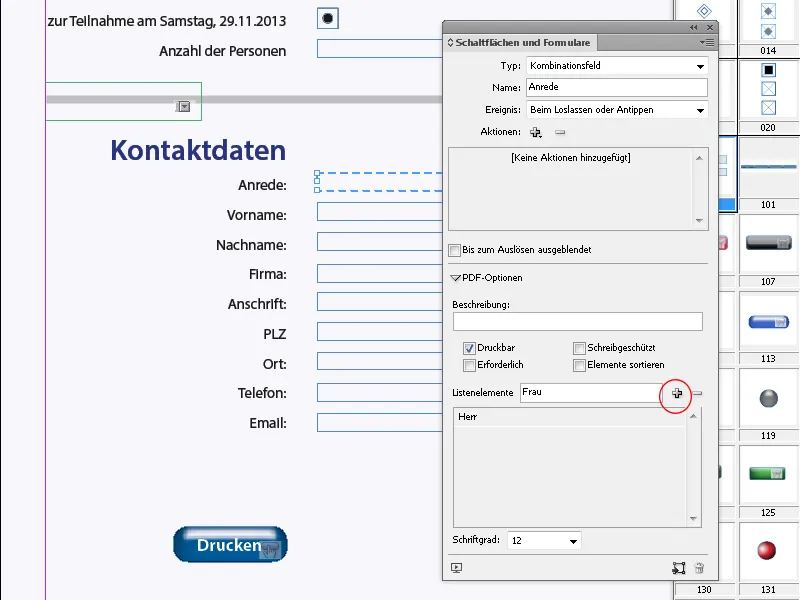
Task: Select the dark grey button sample 107
Action: point(768,243)
